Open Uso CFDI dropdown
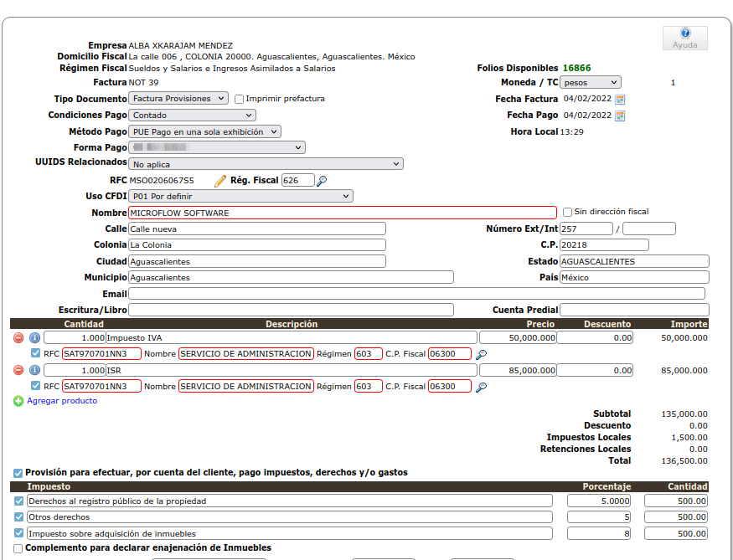This screenshot has width=733, height=560. [240, 196]
